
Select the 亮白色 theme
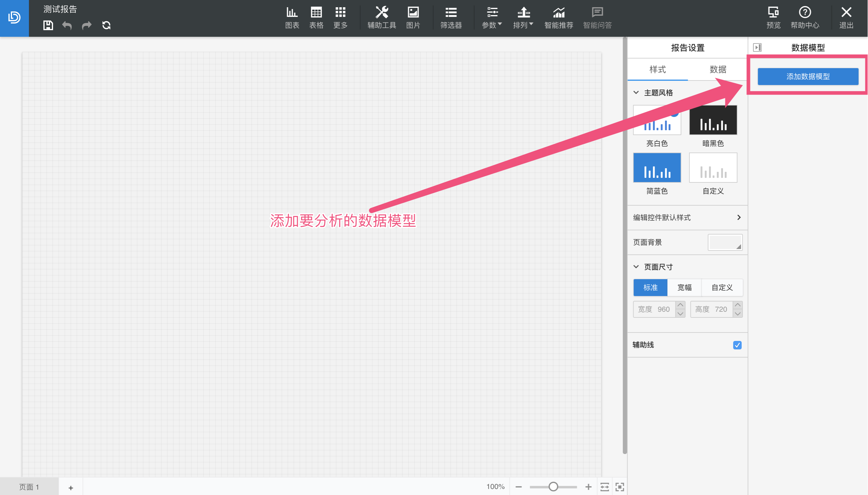click(x=657, y=120)
